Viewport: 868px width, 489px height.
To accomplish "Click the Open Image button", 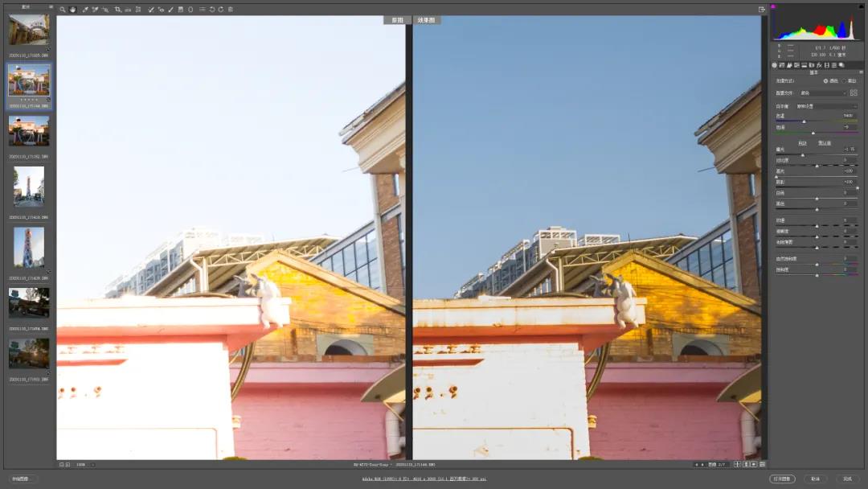I will [x=782, y=479].
